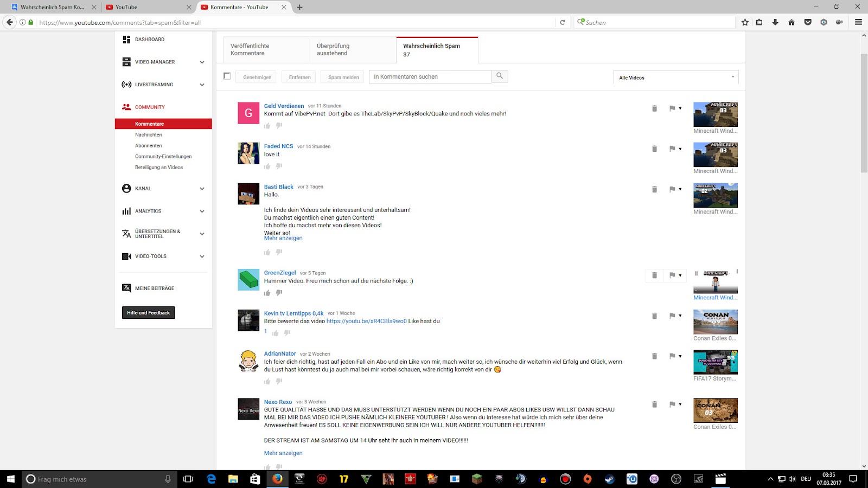The height and width of the screenshot is (488, 868).
Task: Reload the page with the refresh icon
Action: coord(563,22)
